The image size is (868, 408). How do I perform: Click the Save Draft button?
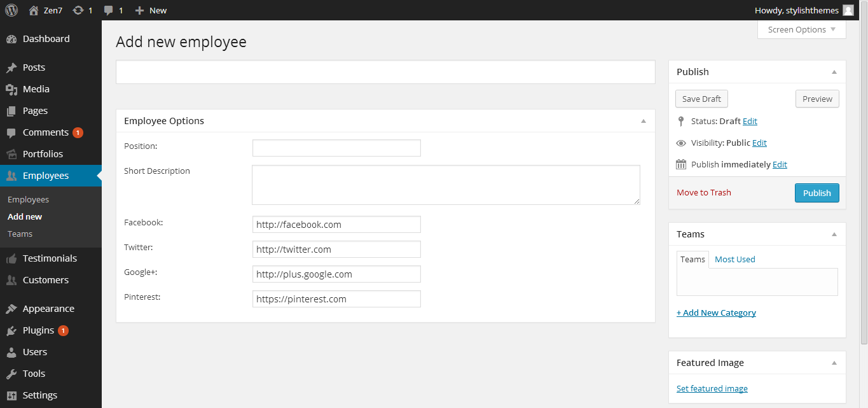701,99
